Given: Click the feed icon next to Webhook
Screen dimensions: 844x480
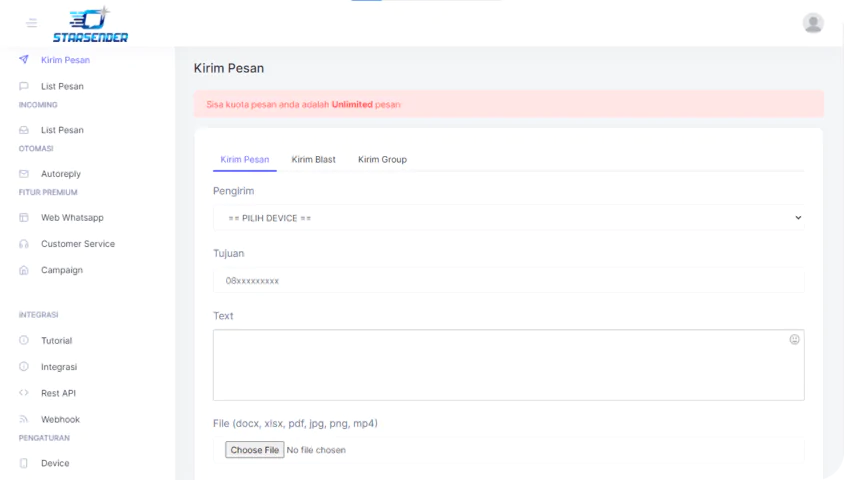Looking at the screenshot, I should [x=24, y=420].
